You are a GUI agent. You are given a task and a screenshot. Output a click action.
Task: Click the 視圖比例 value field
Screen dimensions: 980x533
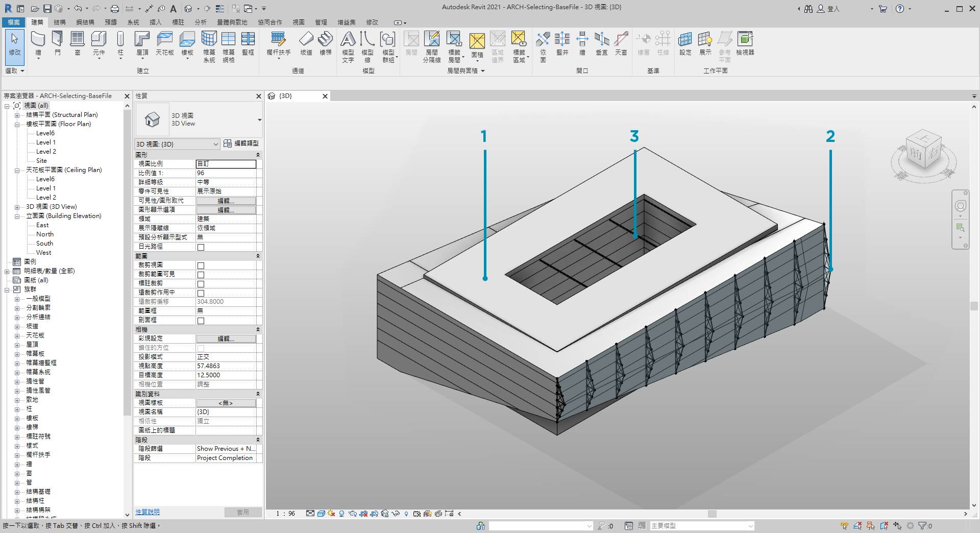coord(226,164)
